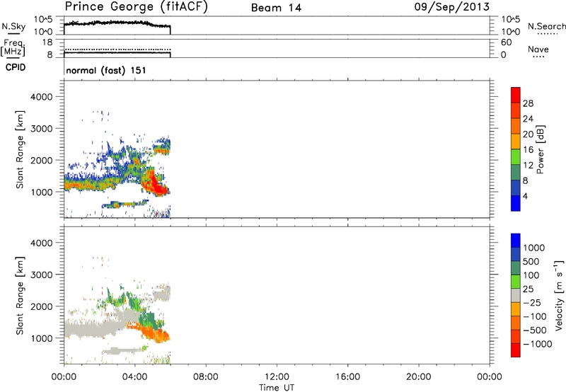Click the '100' Velocity colorbar value
This screenshot has width=566, height=392.
(x=531, y=275)
